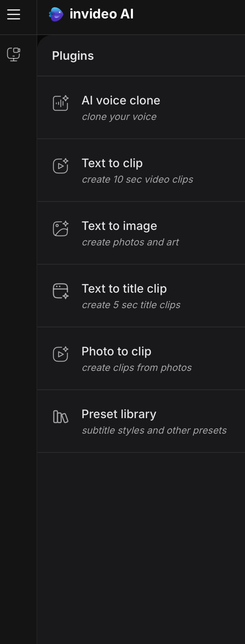This screenshot has height=644, width=245.
Task: Launch the Photo to clip title
Action: click(116, 351)
